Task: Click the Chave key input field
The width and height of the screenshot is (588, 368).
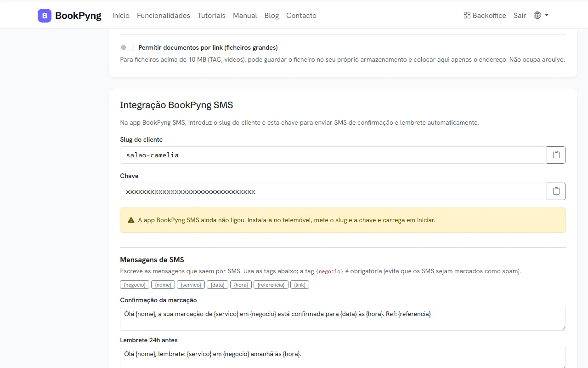Action: click(x=334, y=191)
